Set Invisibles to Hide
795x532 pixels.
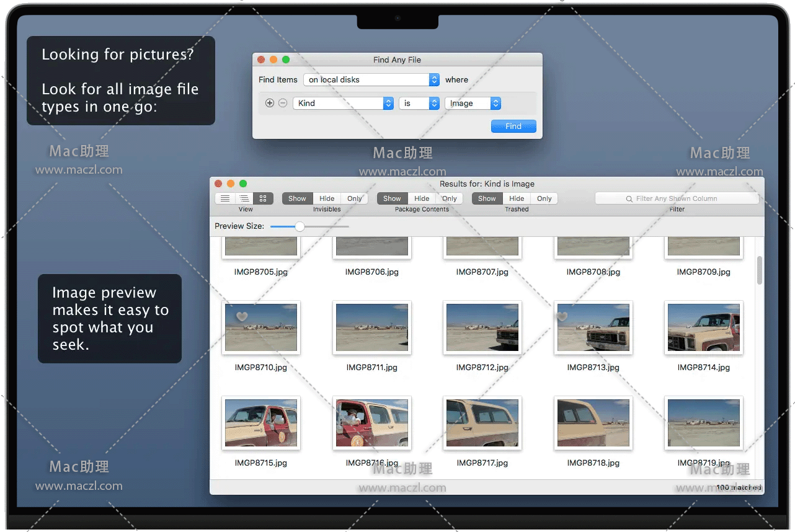point(327,198)
